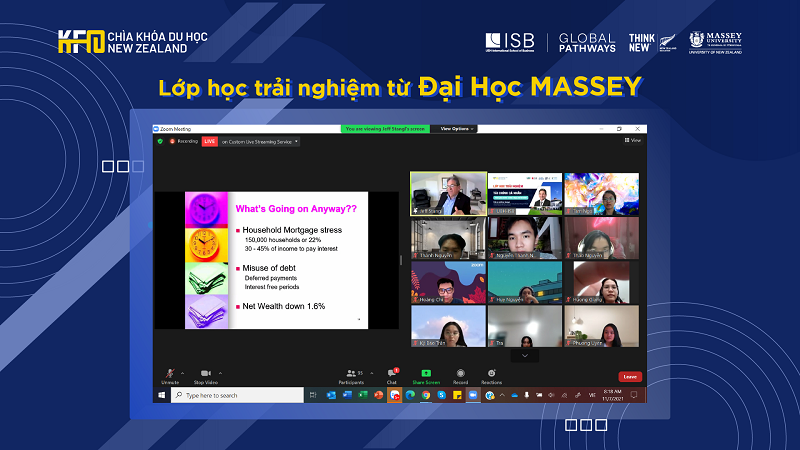This screenshot has width=800, height=450.
Task: Open the taskbar app with red badge
Action: 394,395
